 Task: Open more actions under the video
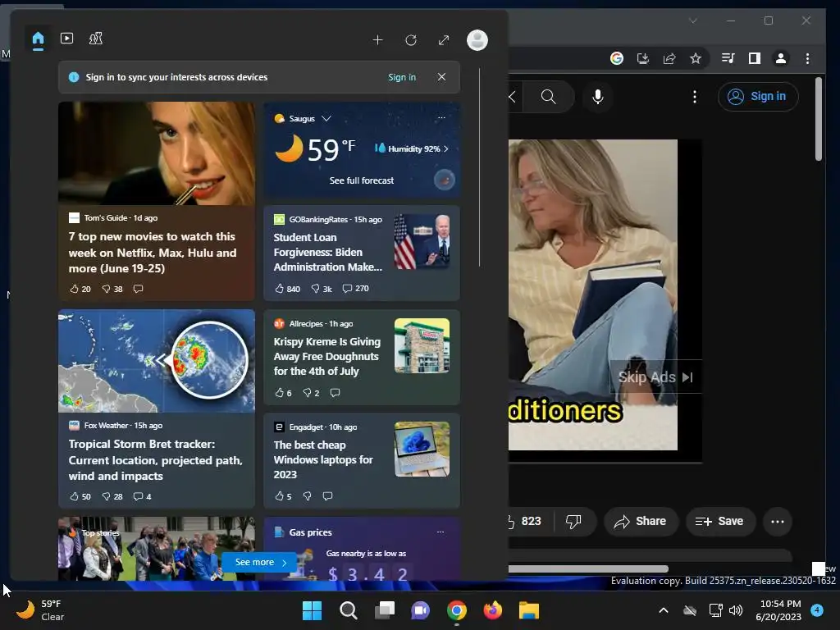pos(778,521)
